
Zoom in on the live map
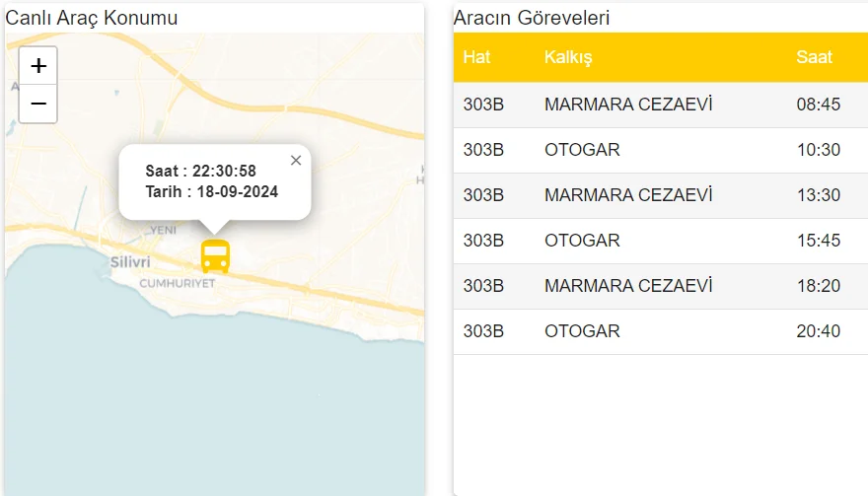click(38, 66)
